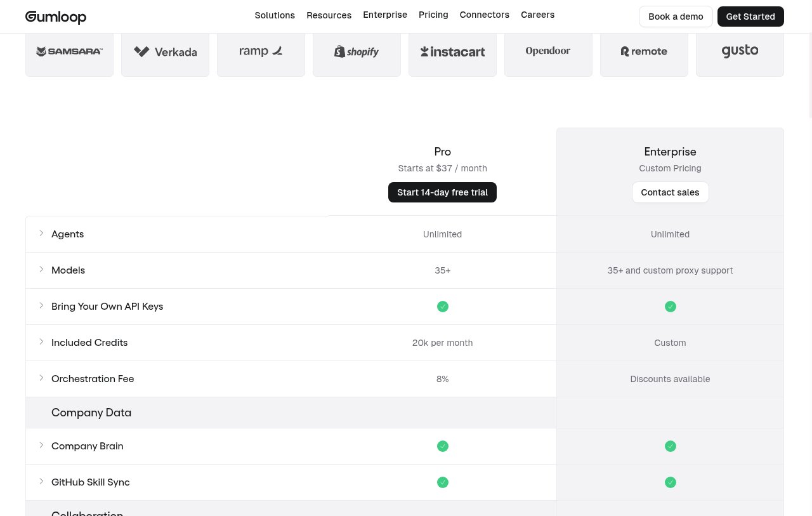The width and height of the screenshot is (812, 516).
Task: Expand the GitHub Skill Sync row
Action: point(41,482)
